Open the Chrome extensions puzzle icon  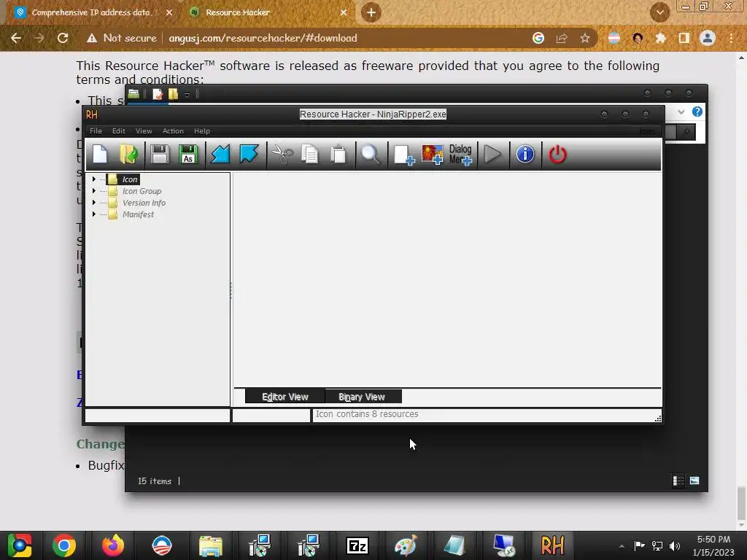(660, 38)
